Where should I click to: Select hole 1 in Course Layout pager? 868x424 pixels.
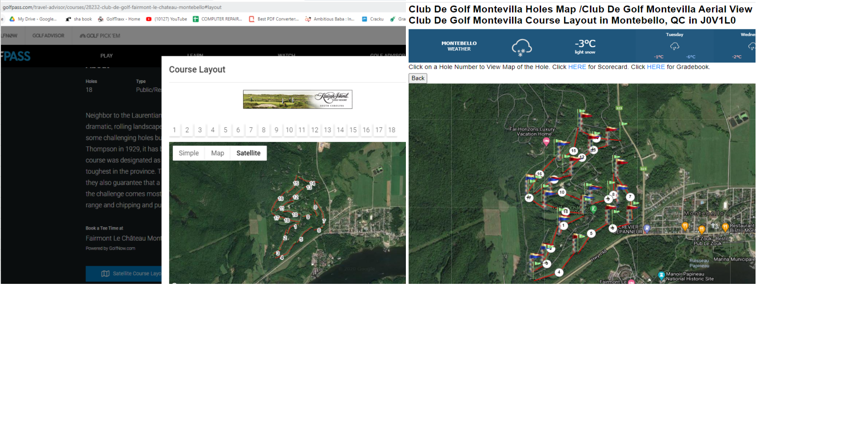(x=175, y=130)
